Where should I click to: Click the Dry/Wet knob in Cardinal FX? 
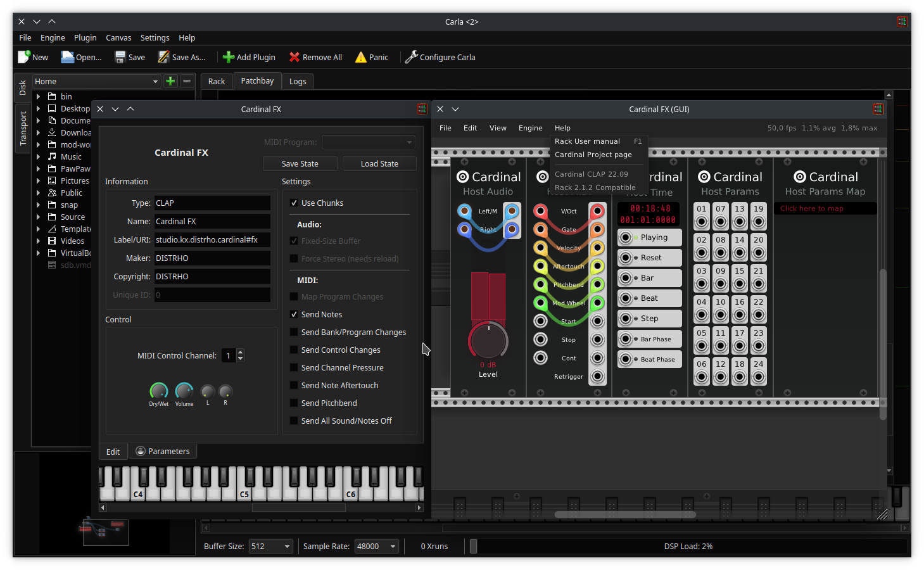[159, 391]
